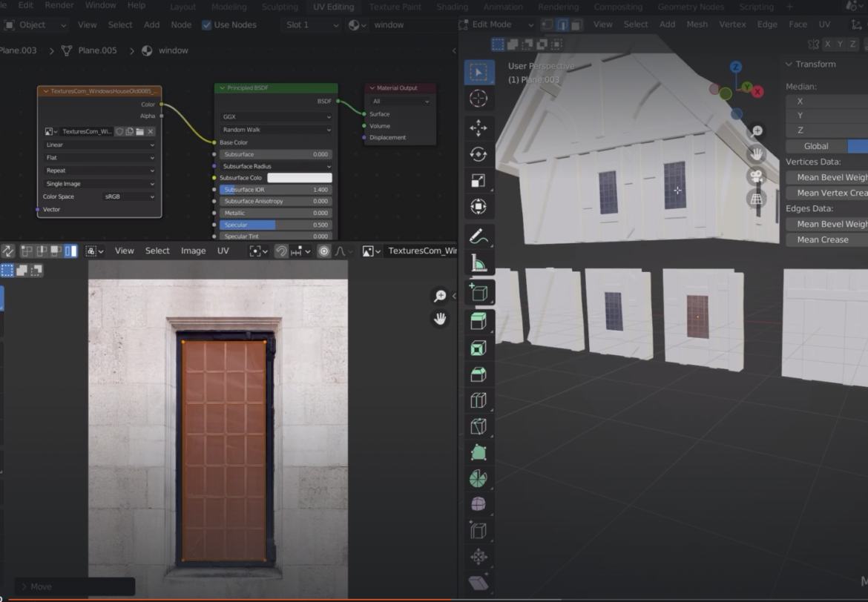868x602 pixels.
Task: Adjust the Specular slider in Principled BSDF
Action: point(276,225)
